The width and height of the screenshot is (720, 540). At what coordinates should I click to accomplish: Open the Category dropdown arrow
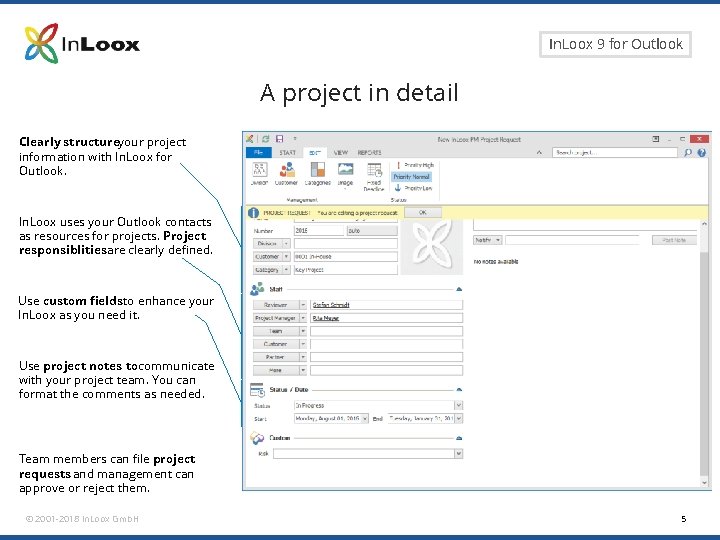(286, 270)
